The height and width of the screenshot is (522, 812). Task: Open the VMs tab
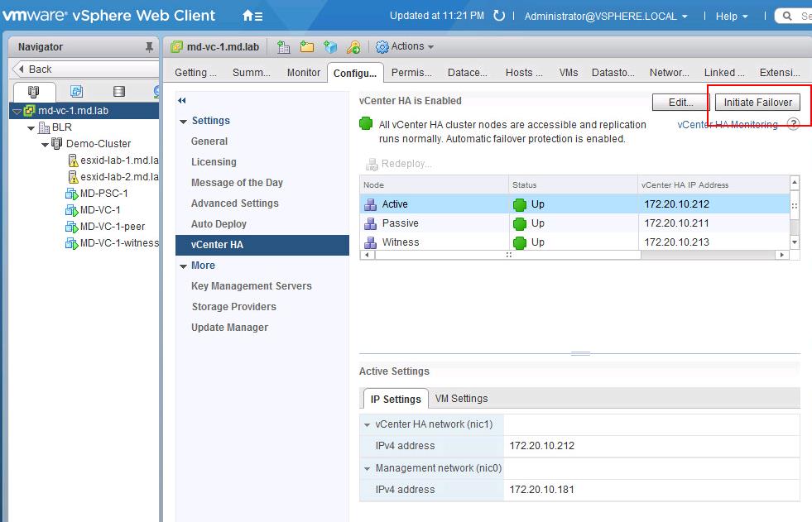(x=568, y=73)
